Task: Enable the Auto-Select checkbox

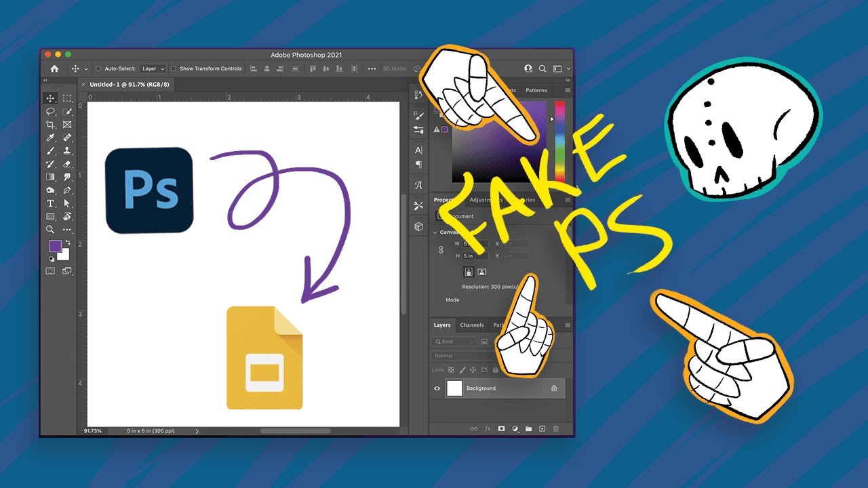Action: pyautogui.click(x=98, y=68)
